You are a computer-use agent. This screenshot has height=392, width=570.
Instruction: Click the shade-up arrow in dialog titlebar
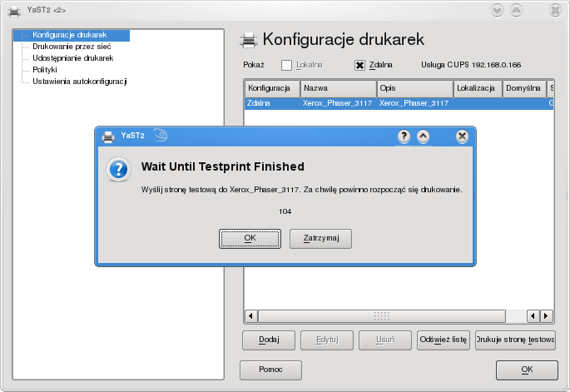click(423, 136)
